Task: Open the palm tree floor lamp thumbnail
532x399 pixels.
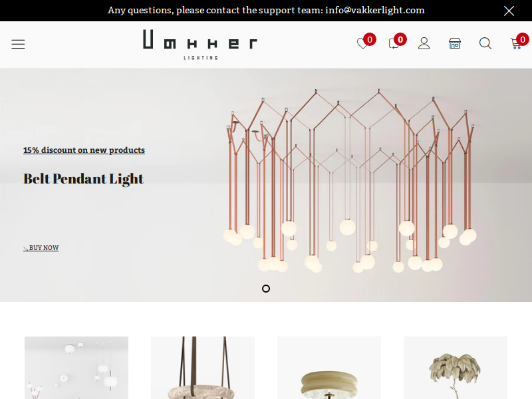Action: point(456,368)
